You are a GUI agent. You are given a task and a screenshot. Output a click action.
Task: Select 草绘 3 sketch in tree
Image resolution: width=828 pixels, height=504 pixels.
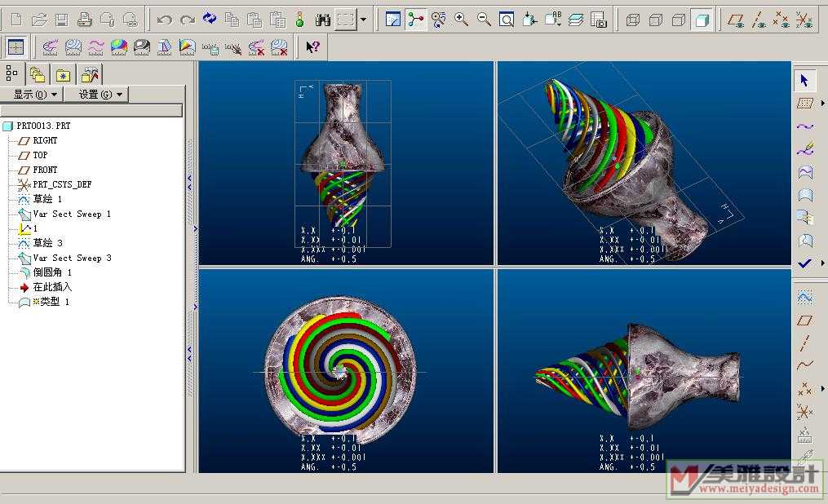pos(47,243)
